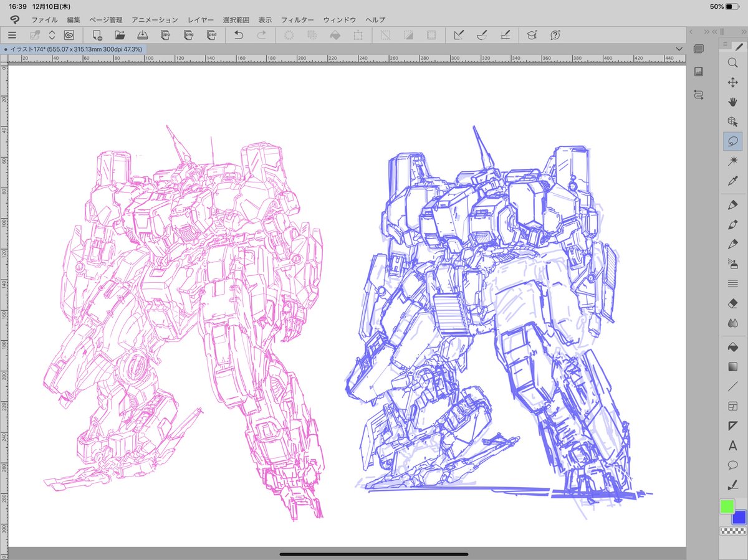
Task: Open the 編集 menu
Action: click(x=74, y=20)
